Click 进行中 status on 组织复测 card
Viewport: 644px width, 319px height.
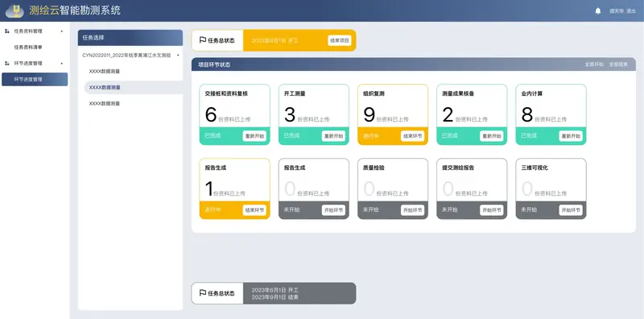(x=371, y=135)
